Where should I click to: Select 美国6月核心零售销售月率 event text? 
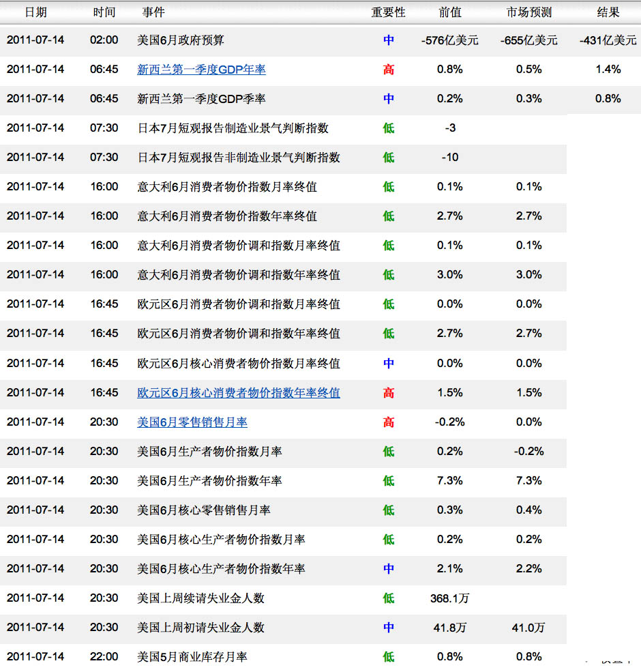(204, 510)
